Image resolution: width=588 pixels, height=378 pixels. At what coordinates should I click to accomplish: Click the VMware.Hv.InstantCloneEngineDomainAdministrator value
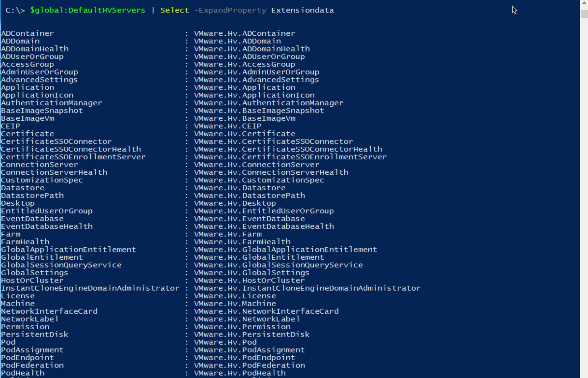point(307,288)
